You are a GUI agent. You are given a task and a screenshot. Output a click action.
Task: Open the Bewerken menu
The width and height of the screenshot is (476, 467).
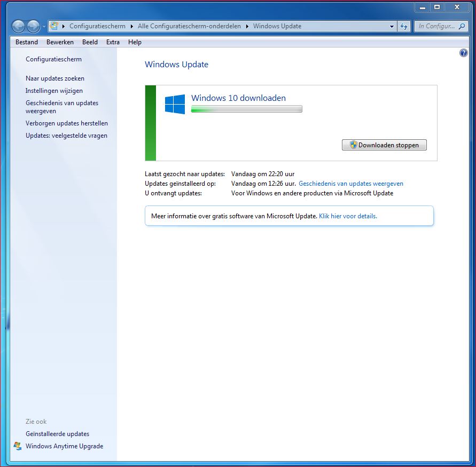60,42
